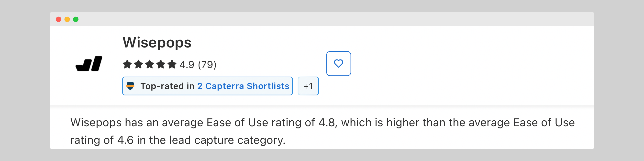644x161 pixels.
Task: Maximize the window using green button
Action: pos(76,19)
